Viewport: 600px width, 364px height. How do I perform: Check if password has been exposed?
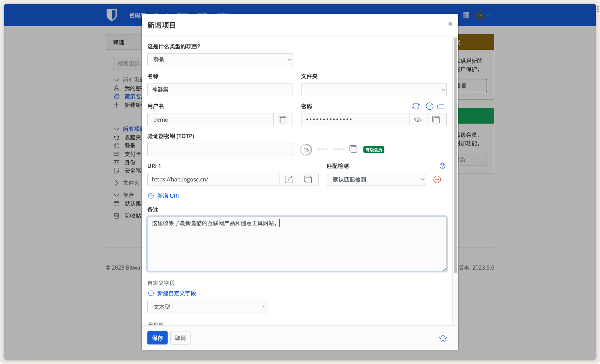point(429,106)
